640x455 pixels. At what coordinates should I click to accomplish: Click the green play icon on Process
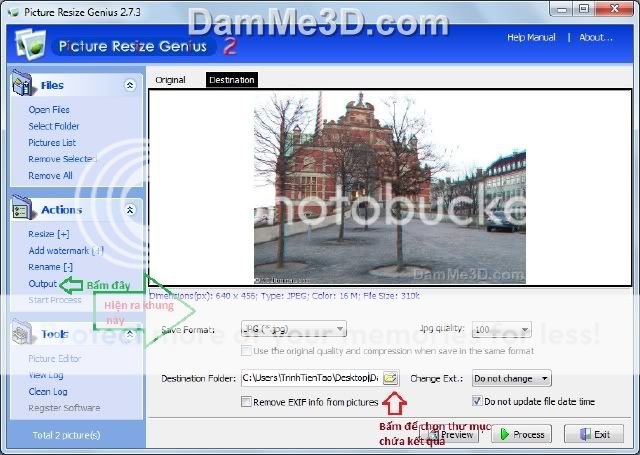(x=504, y=435)
